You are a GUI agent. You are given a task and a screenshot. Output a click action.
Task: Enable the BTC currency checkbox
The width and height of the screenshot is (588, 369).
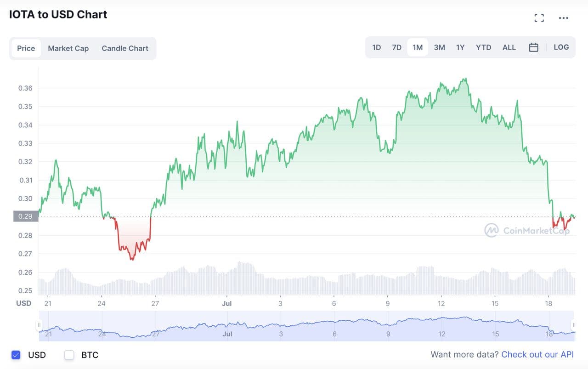(69, 355)
